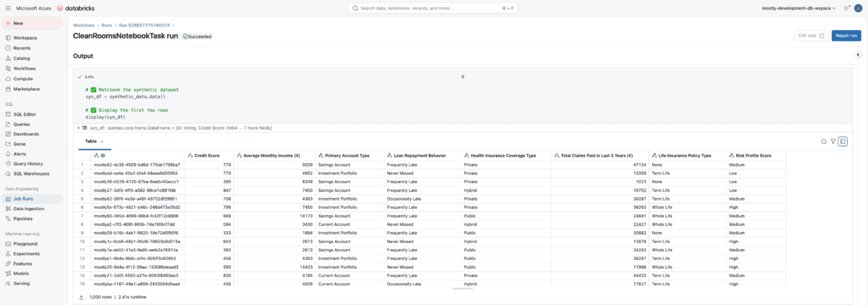Image resolution: width=868 pixels, height=305 pixels.
Task: Go to Runs breadcrumb link
Action: pos(107,25)
